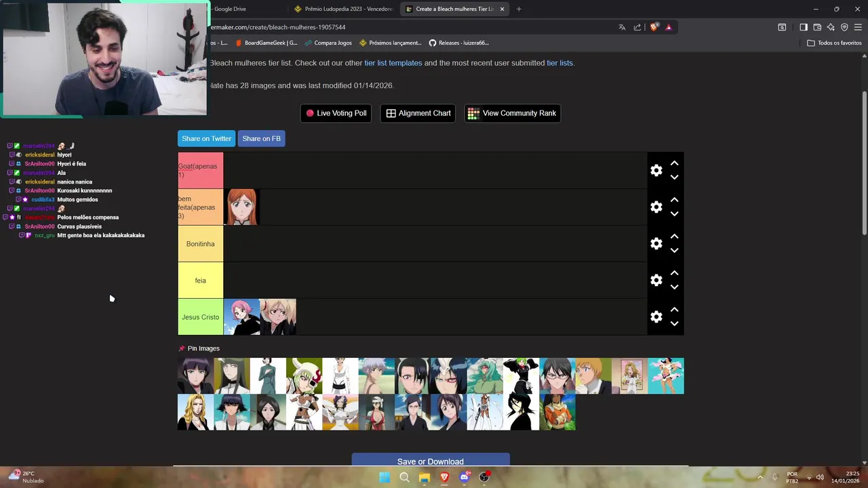Open Discord from taskbar

pyautogui.click(x=465, y=477)
